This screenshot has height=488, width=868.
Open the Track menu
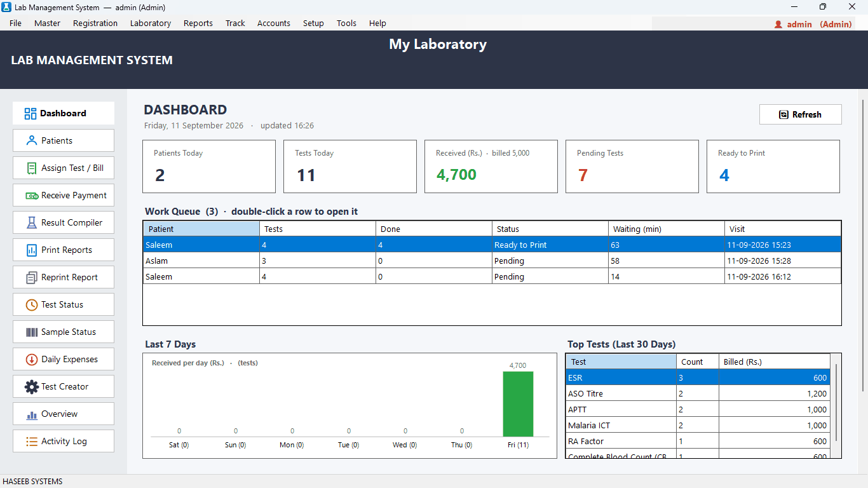(235, 23)
